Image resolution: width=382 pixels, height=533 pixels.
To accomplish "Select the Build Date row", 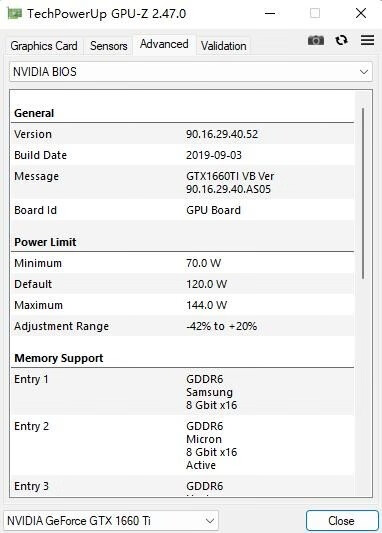I will pyautogui.click(x=183, y=155).
